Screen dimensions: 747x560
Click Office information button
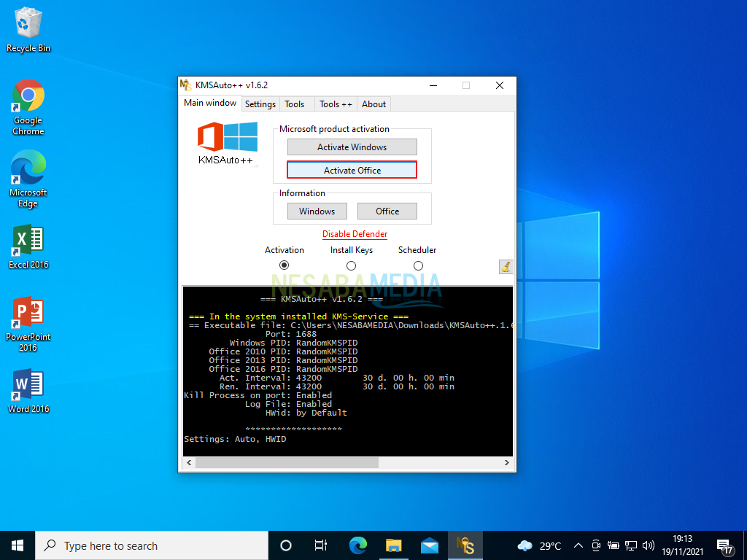pos(387,211)
